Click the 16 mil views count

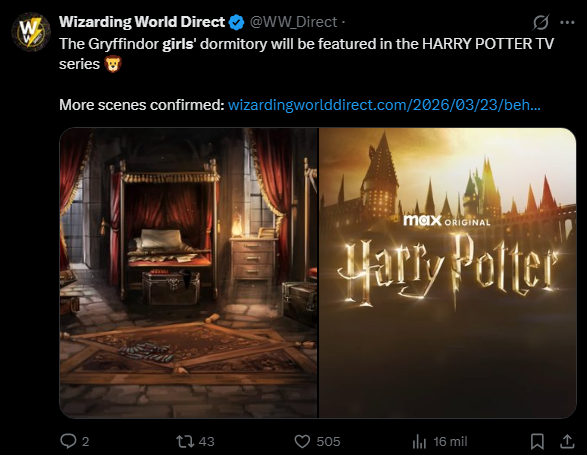[450, 442]
